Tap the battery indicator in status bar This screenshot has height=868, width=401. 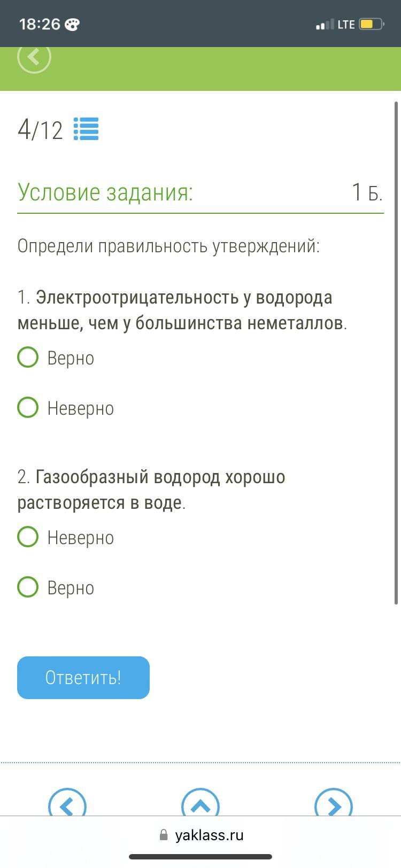point(372,24)
